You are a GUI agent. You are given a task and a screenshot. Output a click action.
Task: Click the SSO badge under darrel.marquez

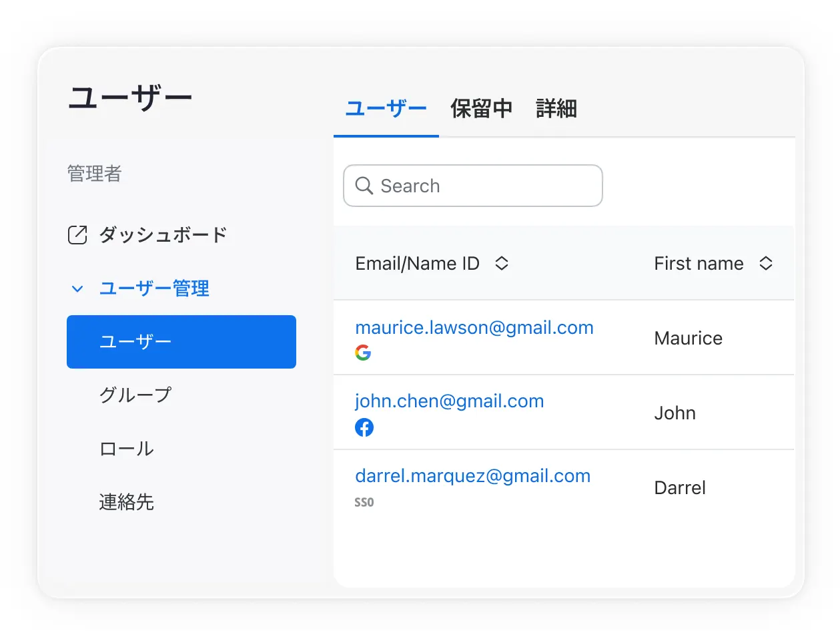pyautogui.click(x=364, y=501)
